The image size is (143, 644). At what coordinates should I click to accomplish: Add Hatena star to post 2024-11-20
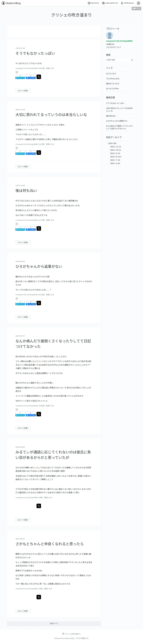pos(17,72)
